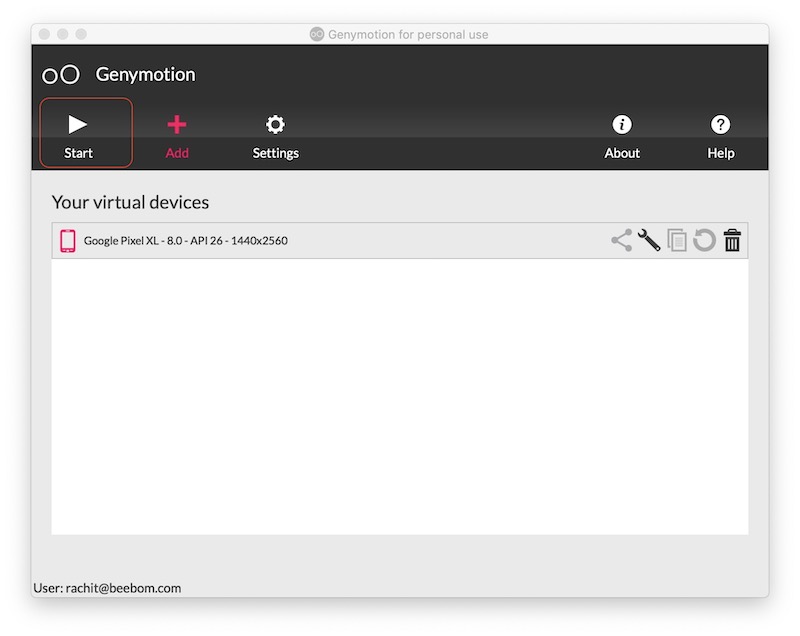Viewport: 800px width, 636px height.
Task: Add a new virtual device
Action: 177,137
